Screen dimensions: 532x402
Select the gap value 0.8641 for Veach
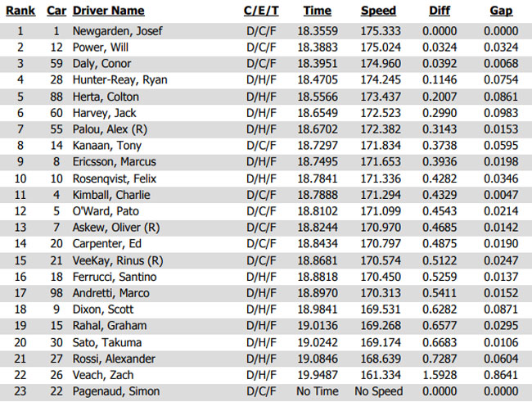pyautogui.click(x=501, y=375)
